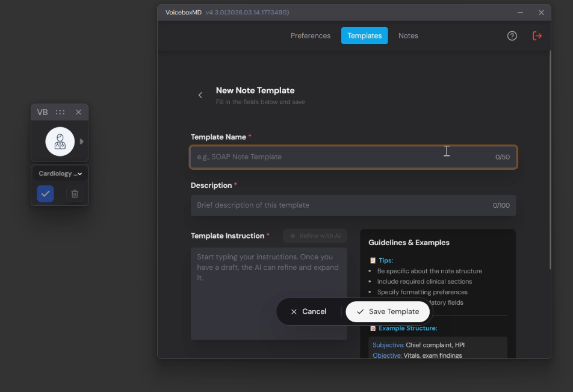Open the Cardiology template dropdown
This screenshot has width=573, height=392.
click(60, 173)
